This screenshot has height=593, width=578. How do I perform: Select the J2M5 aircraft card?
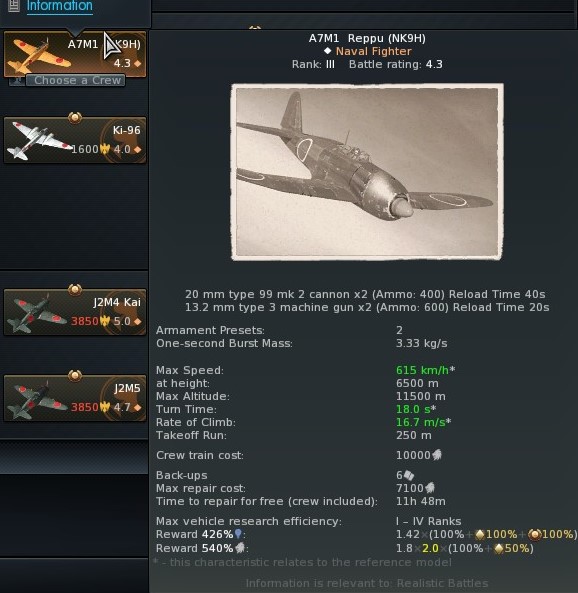75,398
